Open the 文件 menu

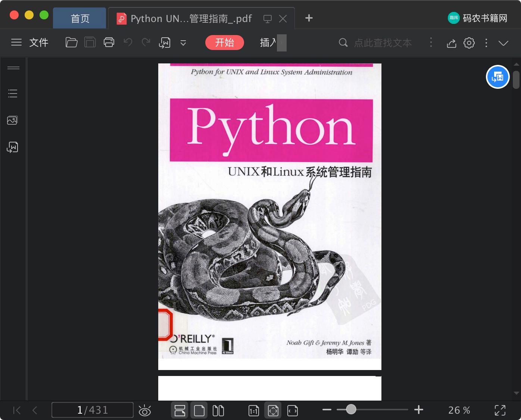[39, 43]
